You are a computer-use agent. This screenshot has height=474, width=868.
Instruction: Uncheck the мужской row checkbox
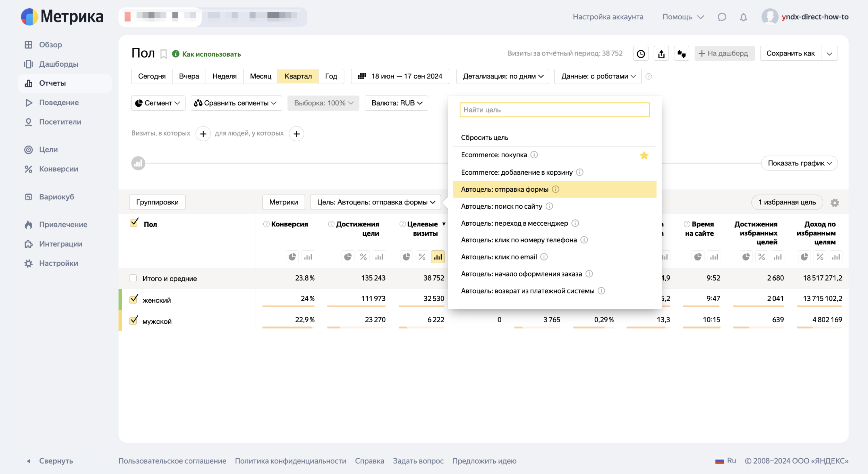[x=134, y=320]
